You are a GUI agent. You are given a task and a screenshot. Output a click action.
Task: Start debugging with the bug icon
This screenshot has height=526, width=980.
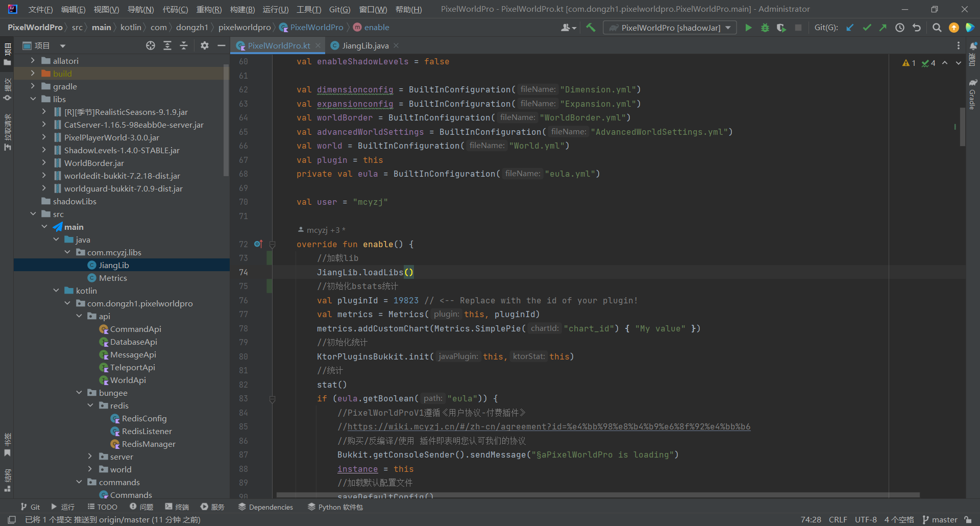[765, 28]
